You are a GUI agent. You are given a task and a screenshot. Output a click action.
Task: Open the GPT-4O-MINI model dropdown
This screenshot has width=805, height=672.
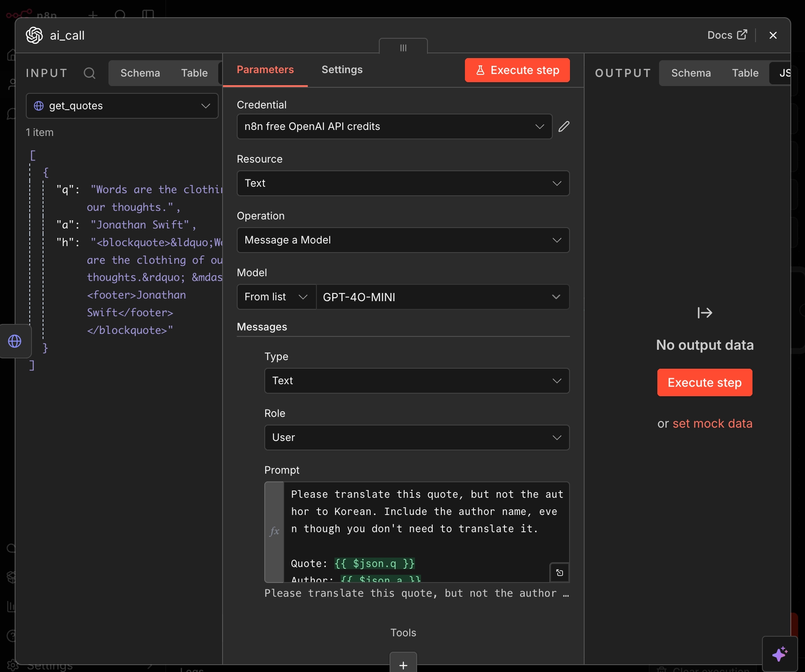443,297
